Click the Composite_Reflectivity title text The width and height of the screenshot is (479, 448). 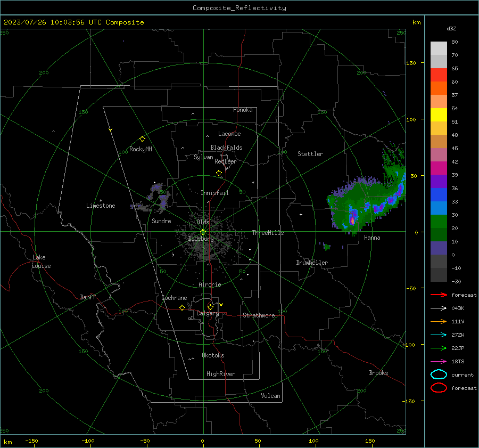click(x=240, y=8)
